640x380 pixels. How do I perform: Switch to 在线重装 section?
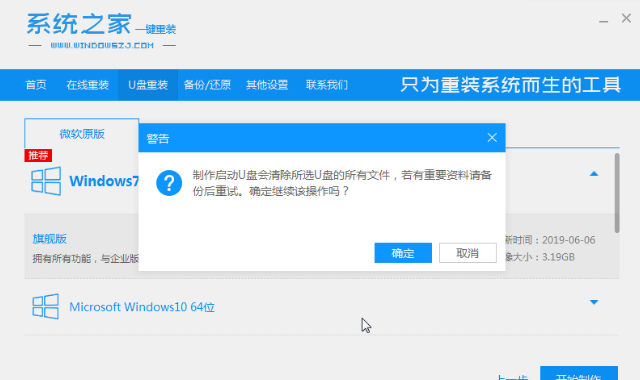pos(88,85)
